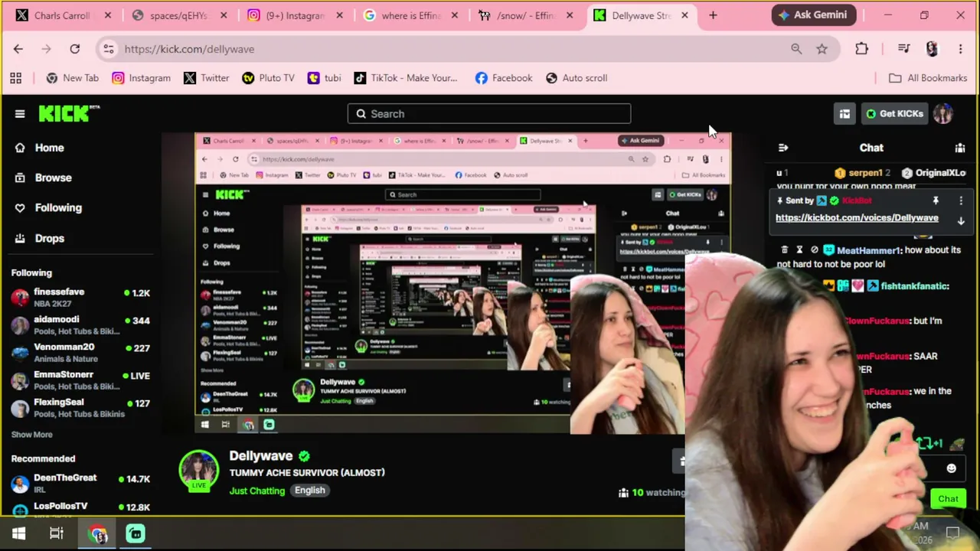Collapse the chat panel with the arrow icon
The image size is (980, 551).
point(783,148)
